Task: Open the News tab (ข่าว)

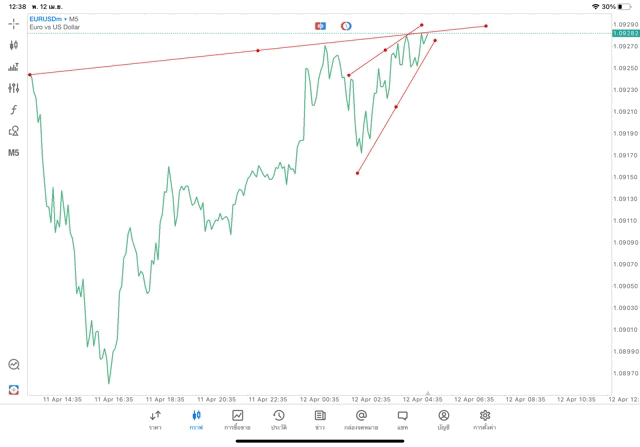Action: 320,419
